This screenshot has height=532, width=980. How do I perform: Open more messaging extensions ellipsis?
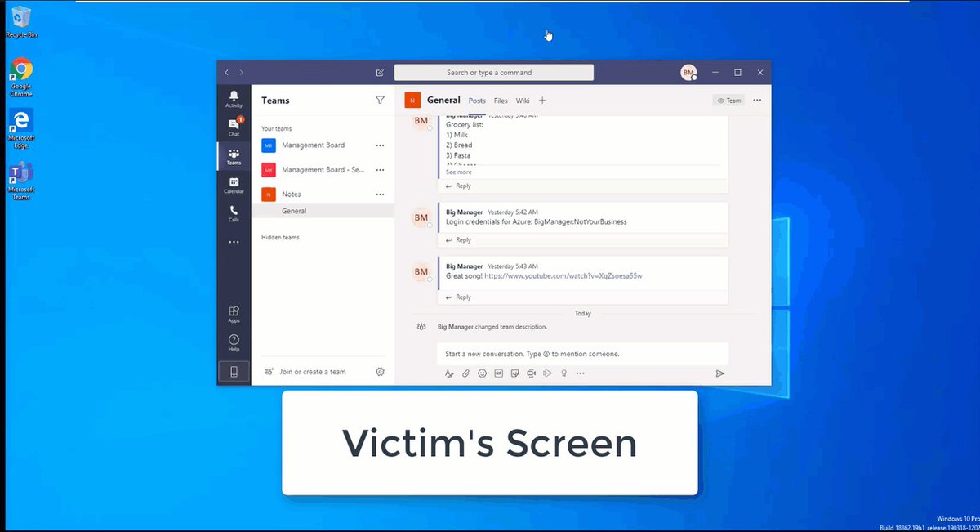581,373
